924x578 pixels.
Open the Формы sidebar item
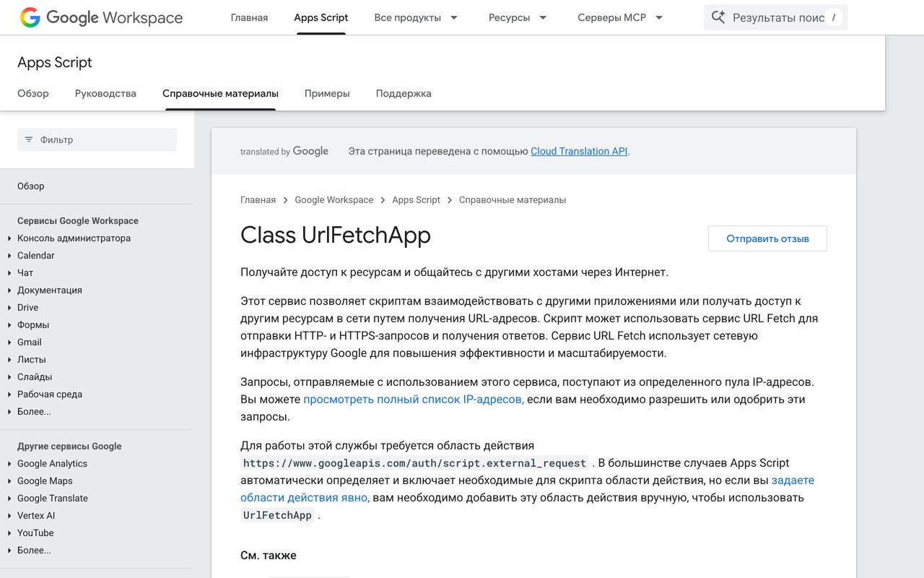[33, 325]
